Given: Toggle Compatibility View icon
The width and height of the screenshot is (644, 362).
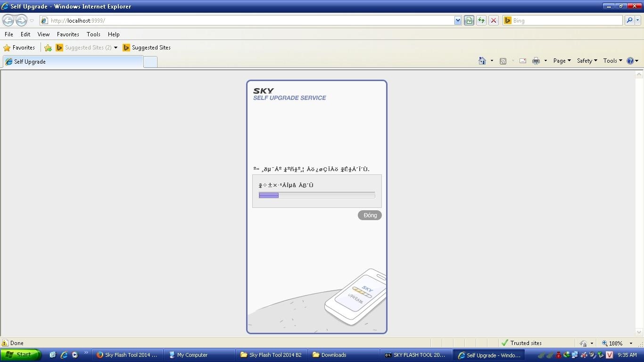Looking at the screenshot, I should coord(469,21).
